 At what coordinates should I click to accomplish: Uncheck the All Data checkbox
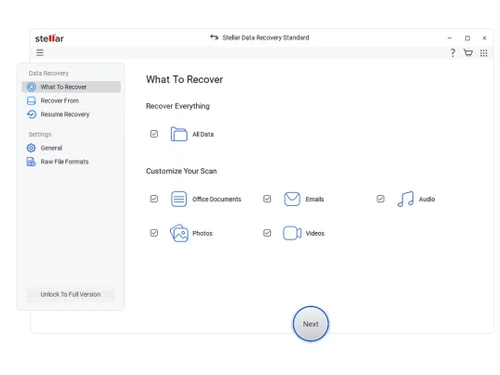(154, 134)
